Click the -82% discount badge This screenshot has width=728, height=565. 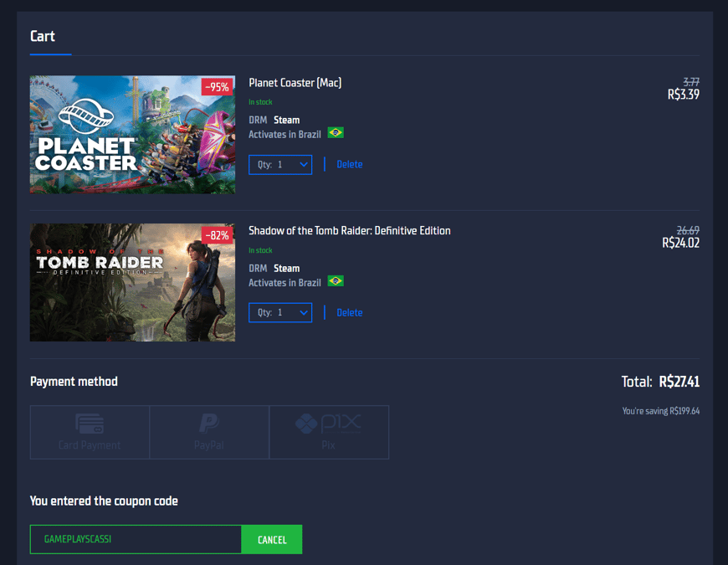[217, 235]
